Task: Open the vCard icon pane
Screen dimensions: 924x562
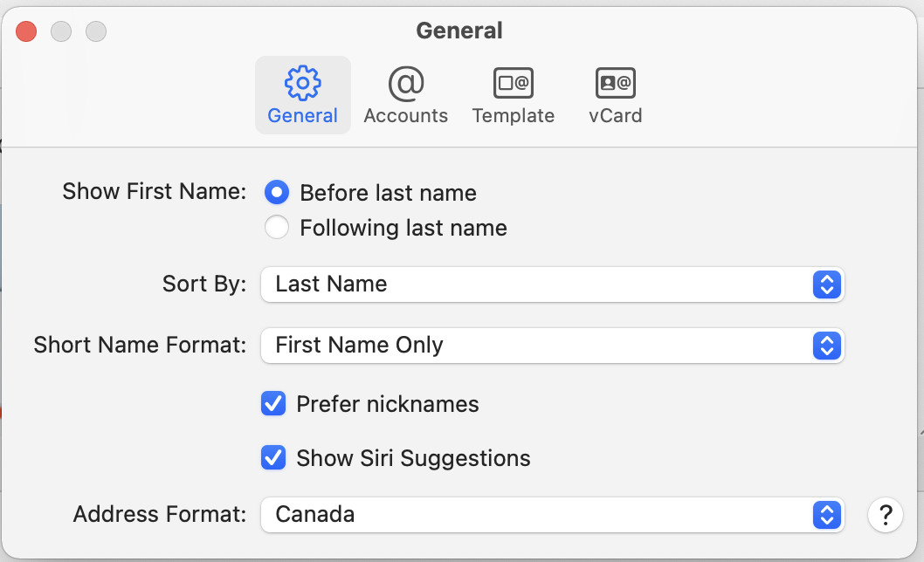Action: pyautogui.click(x=615, y=84)
